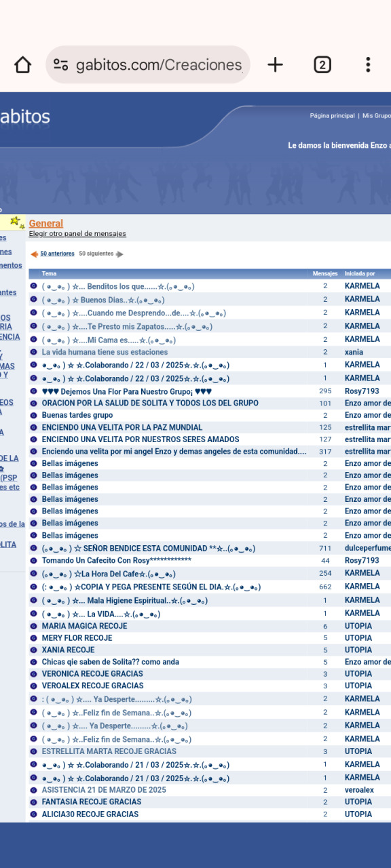This screenshot has width=391, height=868.
Task: Click the topic icon beside MARIA MAGICA RECOJE
Action: point(33,626)
